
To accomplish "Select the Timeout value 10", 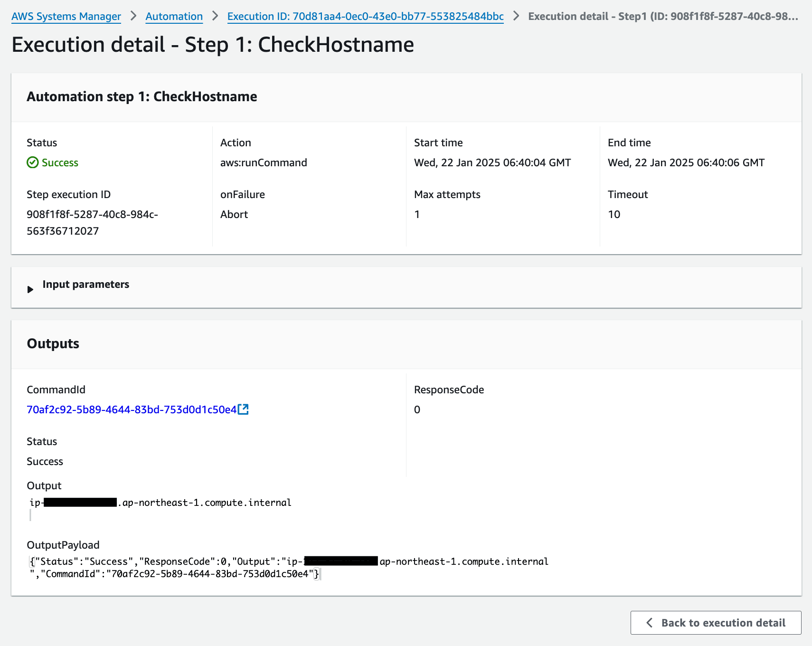I will point(614,214).
